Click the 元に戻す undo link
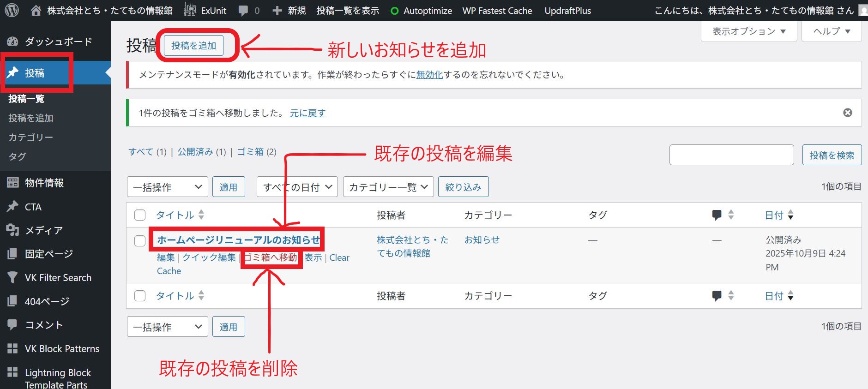This screenshot has width=868, height=389. click(307, 113)
